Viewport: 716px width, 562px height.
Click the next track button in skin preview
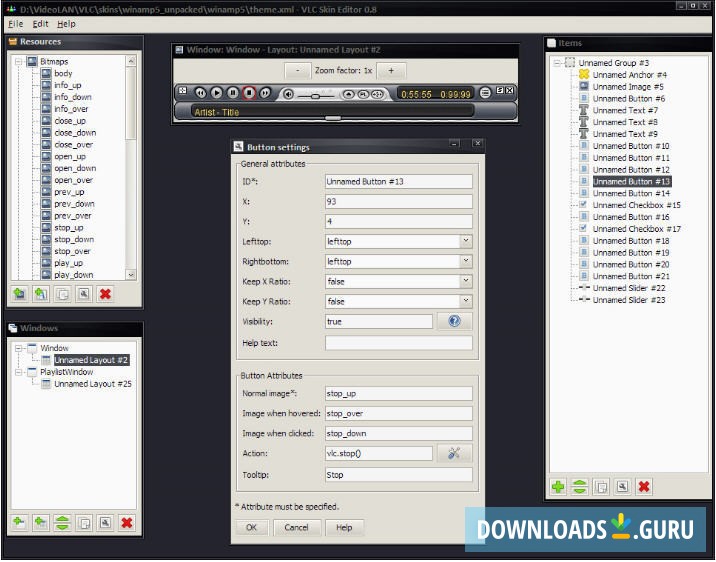click(265, 93)
